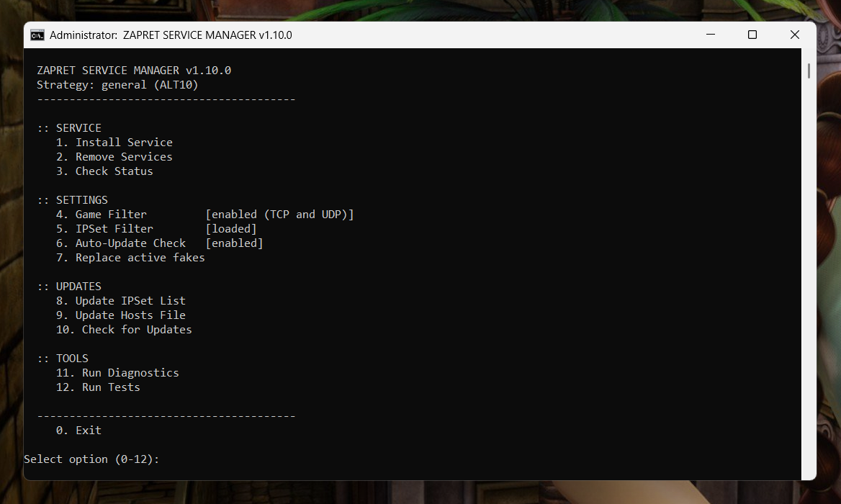Click the ':: UPDATES' section heading
Image resolution: width=841 pixels, height=504 pixels.
click(69, 286)
